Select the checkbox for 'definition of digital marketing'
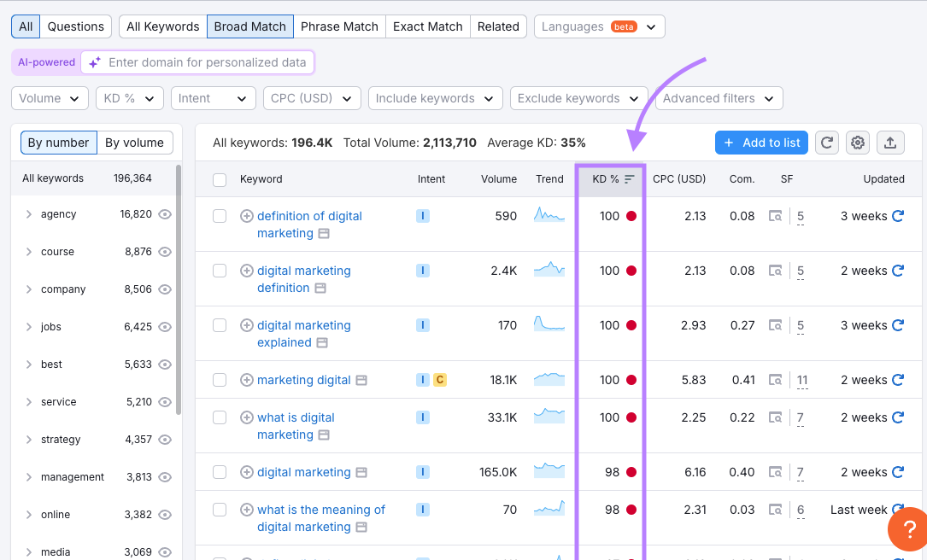 coord(220,216)
